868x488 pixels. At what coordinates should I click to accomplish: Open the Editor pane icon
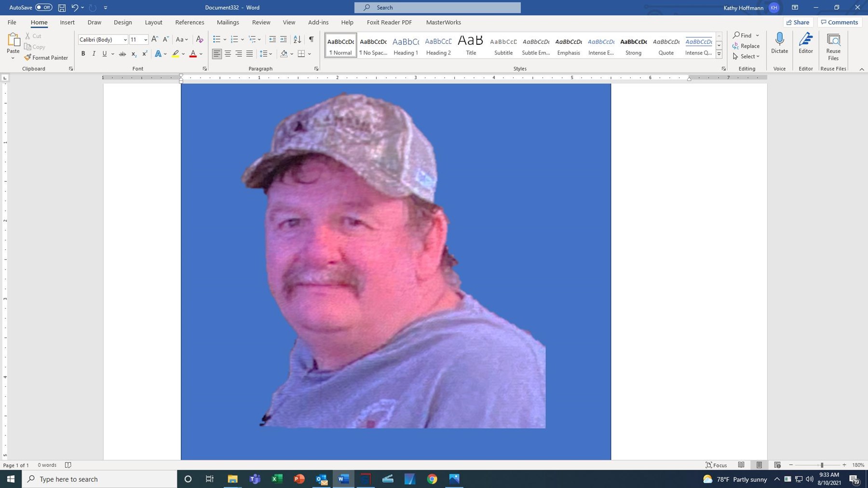(x=805, y=40)
